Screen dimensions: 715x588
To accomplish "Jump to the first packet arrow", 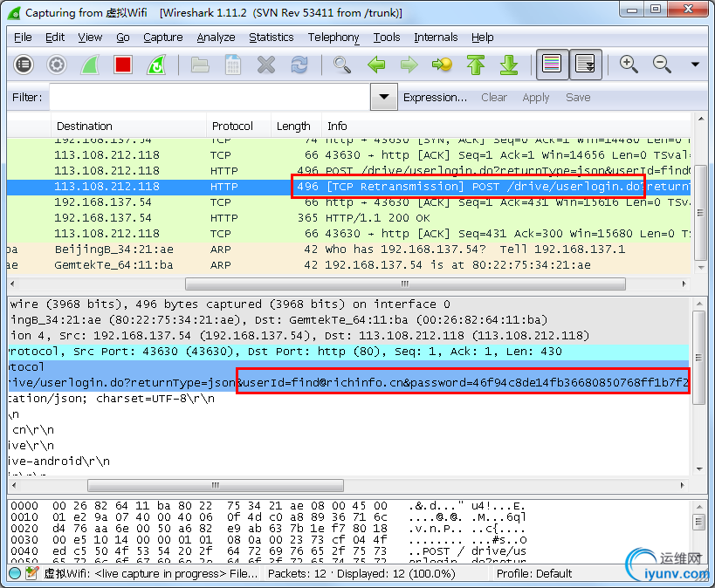I will (x=476, y=65).
